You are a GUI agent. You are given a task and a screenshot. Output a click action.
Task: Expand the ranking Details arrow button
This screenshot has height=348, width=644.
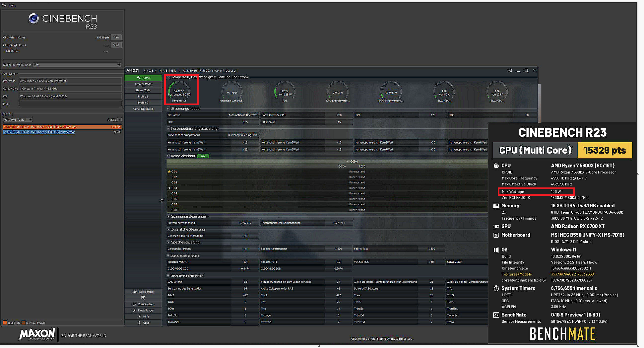point(119,120)
